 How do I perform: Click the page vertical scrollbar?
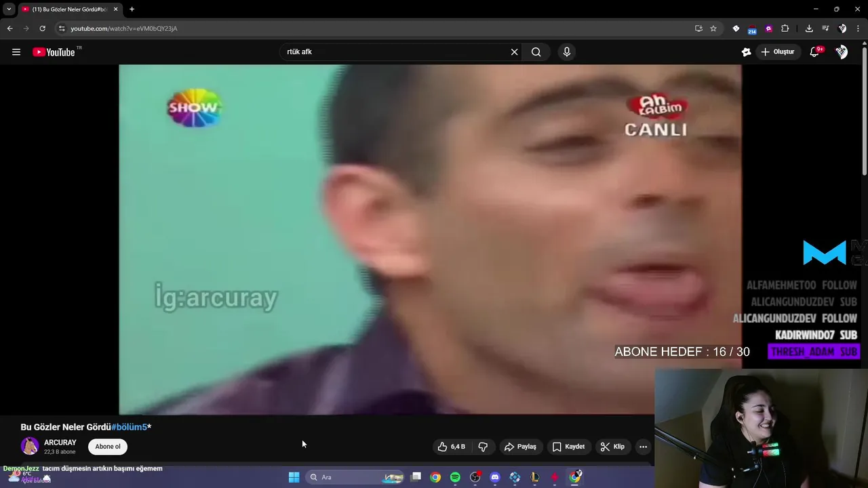tap(864, 112)
